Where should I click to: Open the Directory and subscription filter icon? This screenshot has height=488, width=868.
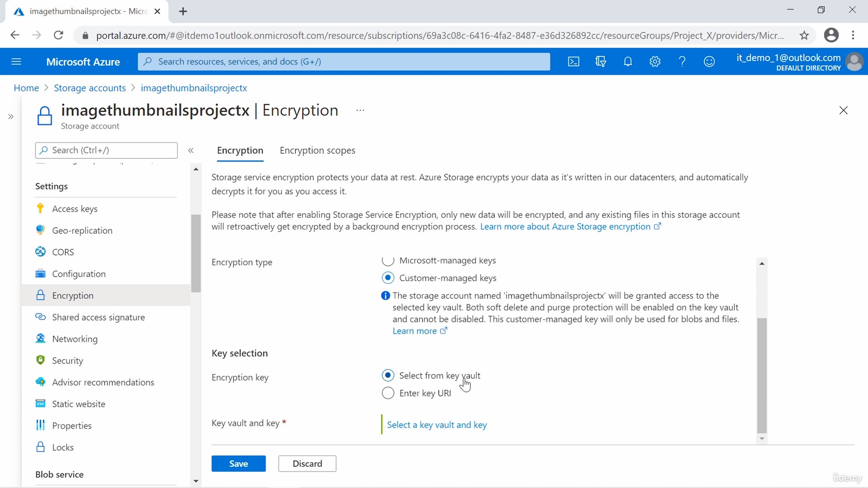(601, 61)
